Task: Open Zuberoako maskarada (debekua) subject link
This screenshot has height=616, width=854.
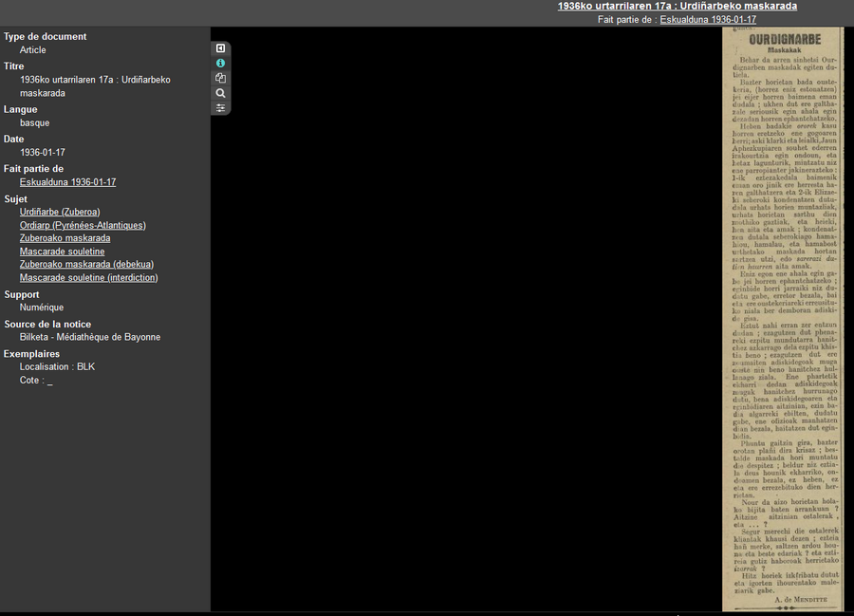Action: (86, 265)
